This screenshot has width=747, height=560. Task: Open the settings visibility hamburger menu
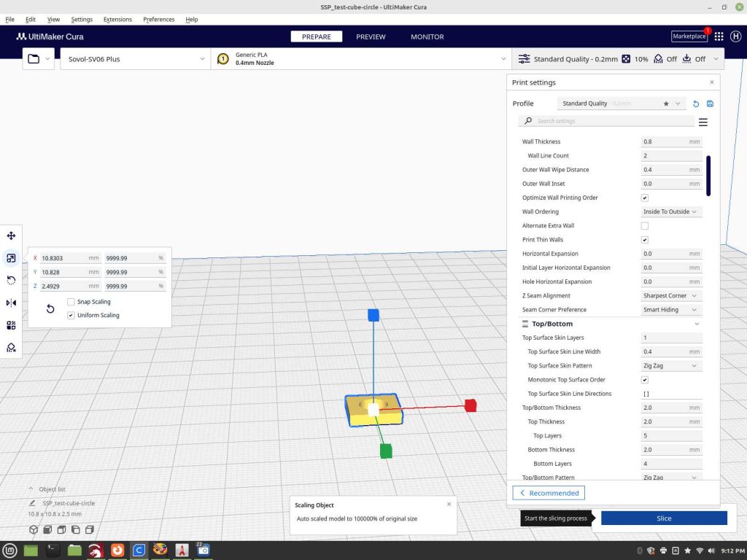pyautogui.click(x=703, y=122)
